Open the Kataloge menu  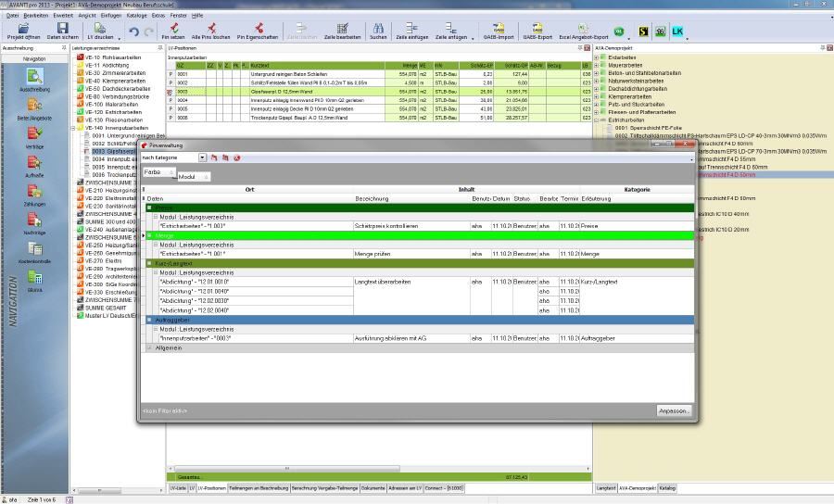point(136,16)
